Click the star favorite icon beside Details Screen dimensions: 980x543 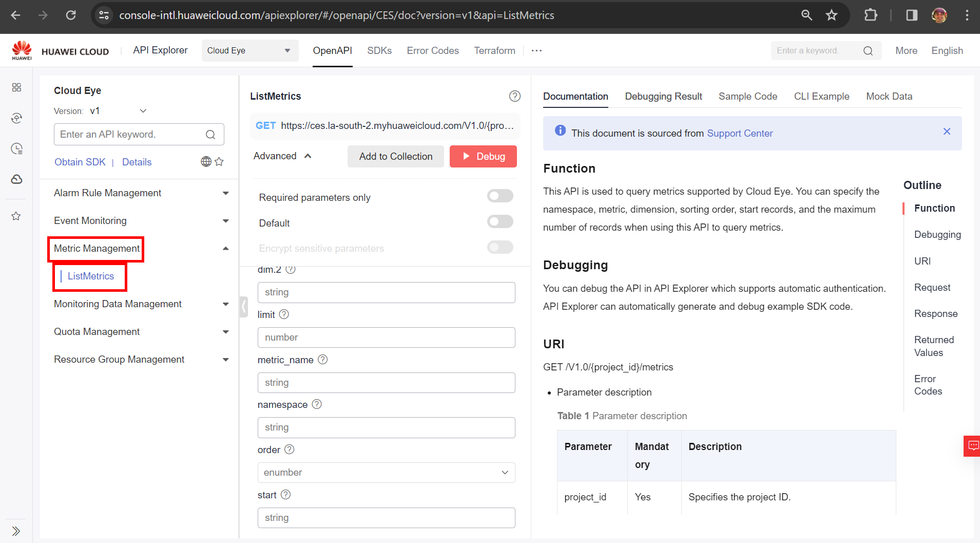219,162
